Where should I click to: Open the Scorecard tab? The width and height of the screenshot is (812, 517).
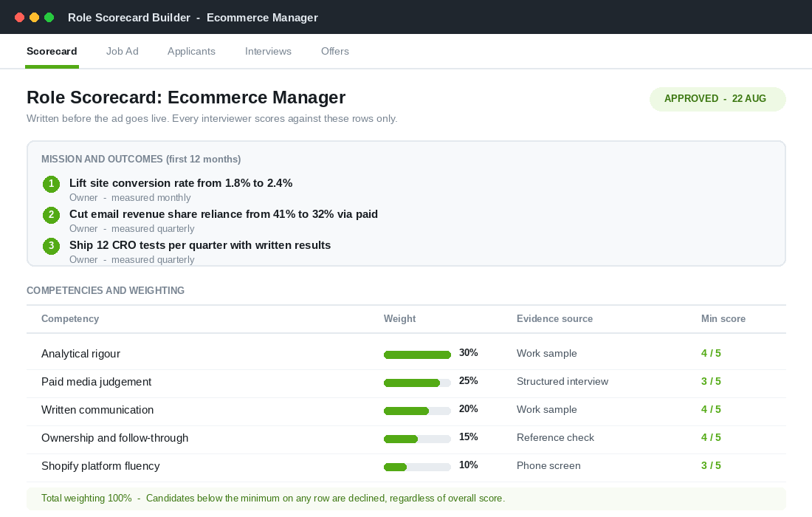pos(52,51)
